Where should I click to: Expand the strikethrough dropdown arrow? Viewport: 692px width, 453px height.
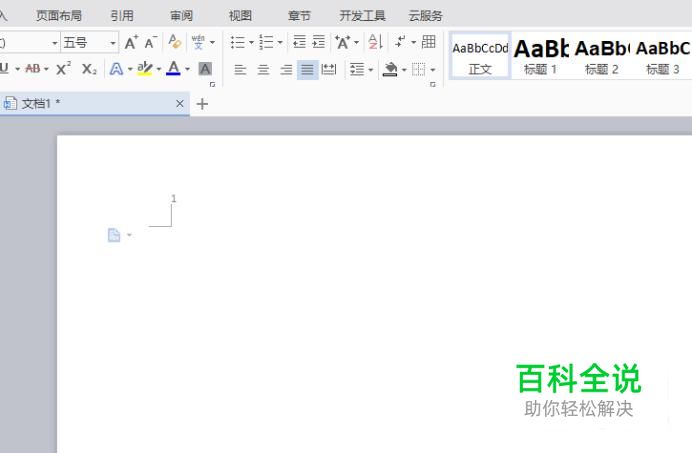coord(46,69)
